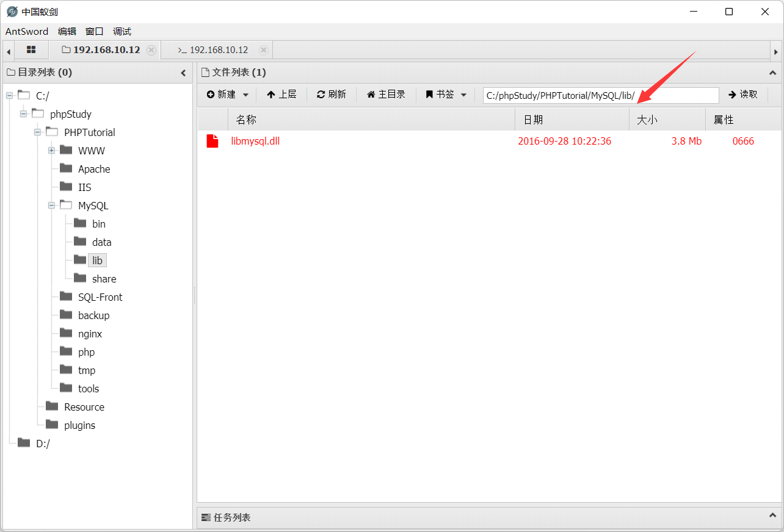The image size is (784, 532).
Task: Switch to the 192.168.10.12 terminal tab
Action: [x=213, y=50]
